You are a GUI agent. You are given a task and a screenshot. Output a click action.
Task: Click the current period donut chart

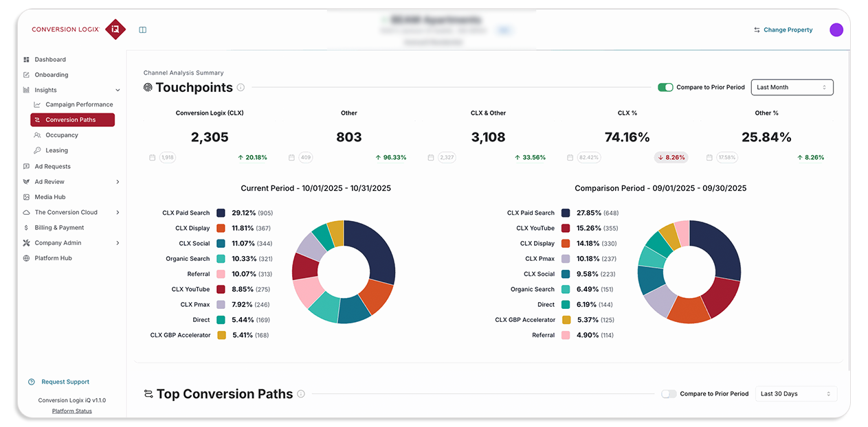(344, 272)
